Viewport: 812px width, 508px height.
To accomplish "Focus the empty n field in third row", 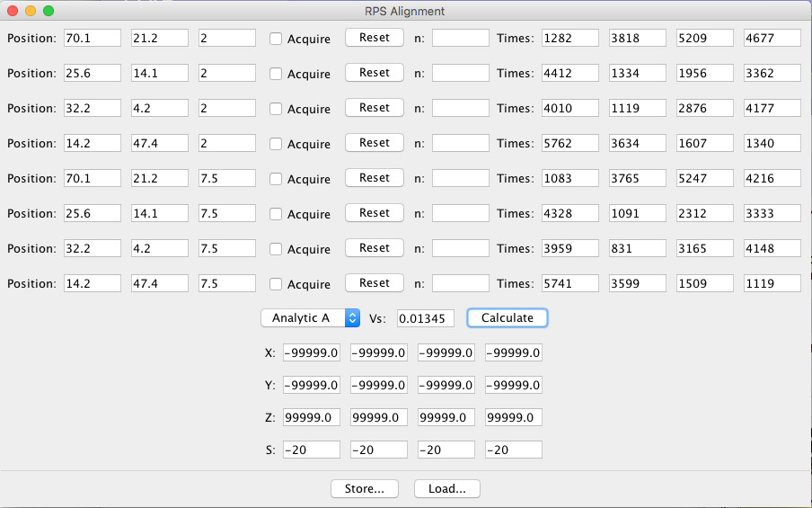I will point(460,109).
